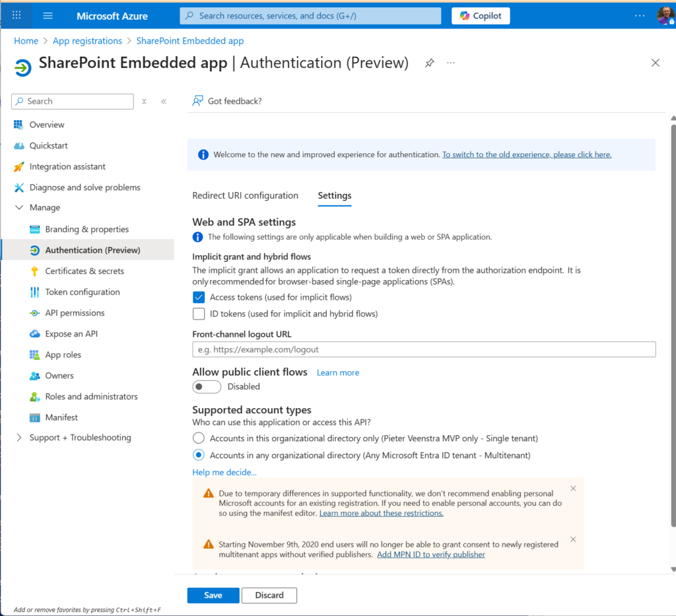Click the Help me decide link
Screen dimensions: 676x616
tap(224, 473)
